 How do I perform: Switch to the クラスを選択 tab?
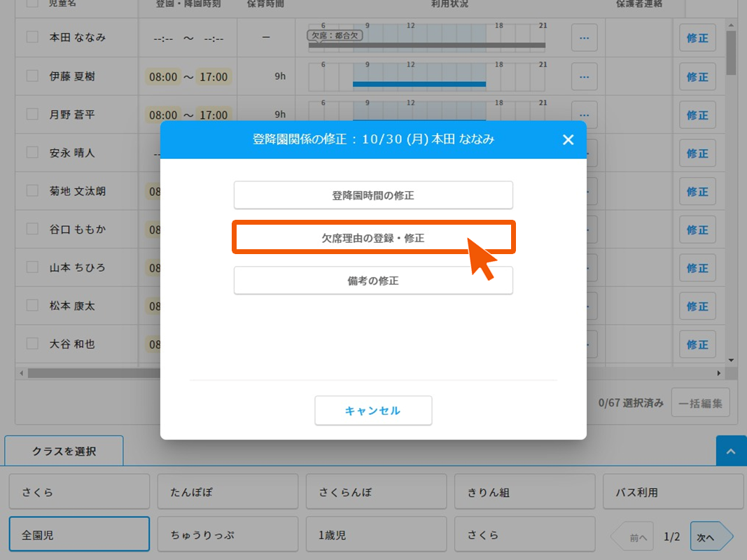64,451
